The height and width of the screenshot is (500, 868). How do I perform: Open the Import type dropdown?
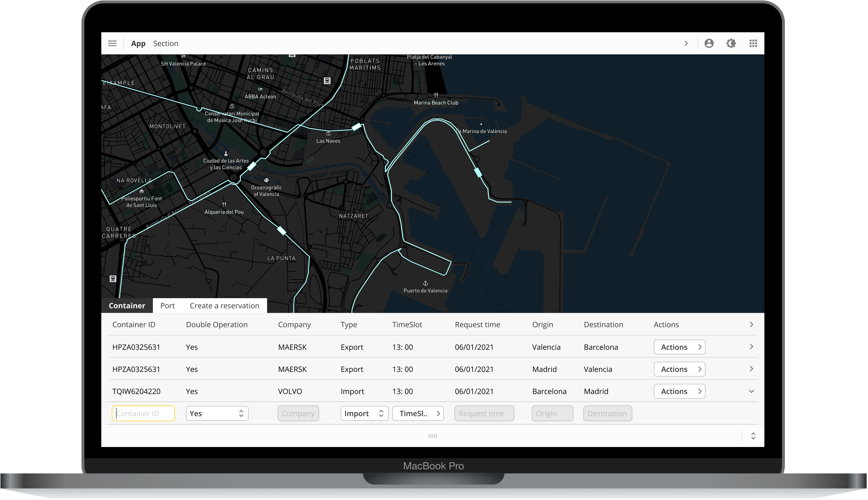click(x=364, y=413)
